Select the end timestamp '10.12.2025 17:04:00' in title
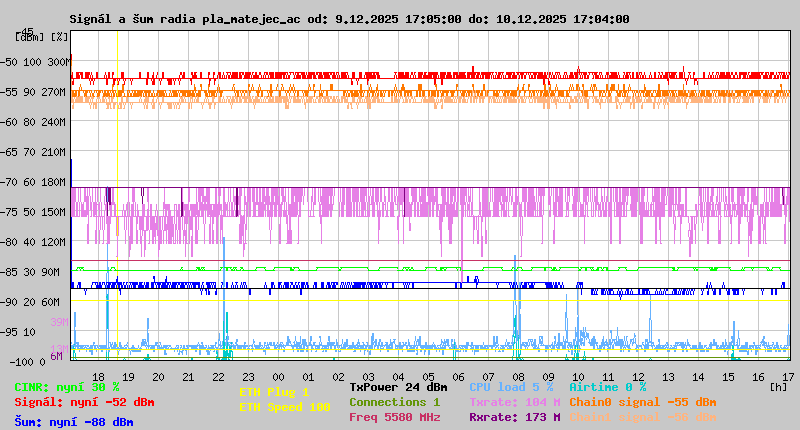The height and width of the screenshot is (430, 800). pyautogui.click(x=562, y=19)
